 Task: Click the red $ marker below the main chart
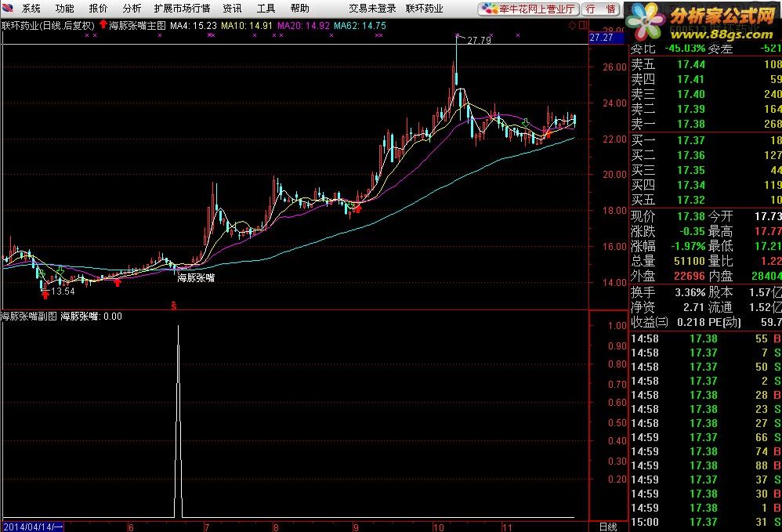coord(173,306)
